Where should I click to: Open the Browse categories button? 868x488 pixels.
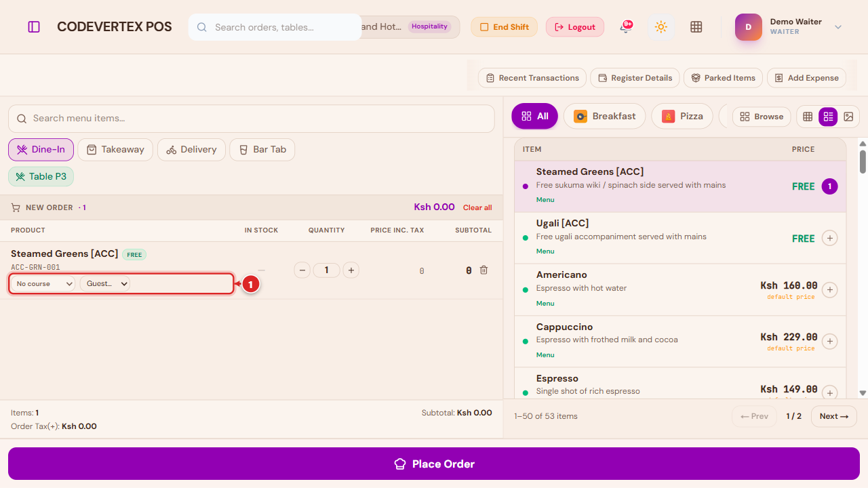click(x=762, y=117)
